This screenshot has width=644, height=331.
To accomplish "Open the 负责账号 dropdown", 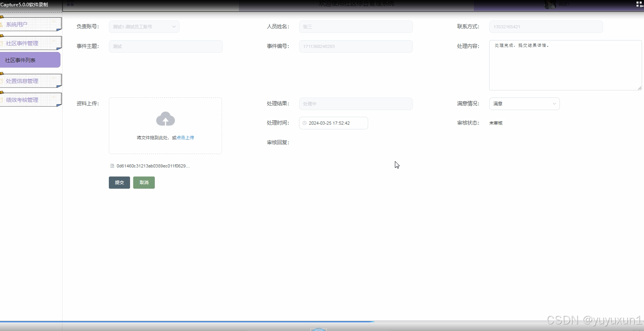I will tap(144, 27).
